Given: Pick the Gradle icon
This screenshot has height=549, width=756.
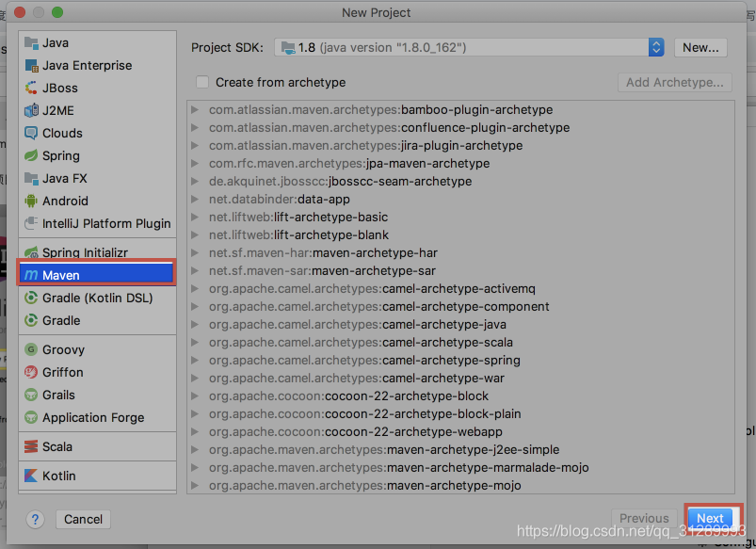Looking at the screenshot, I should tap(31, 320).
